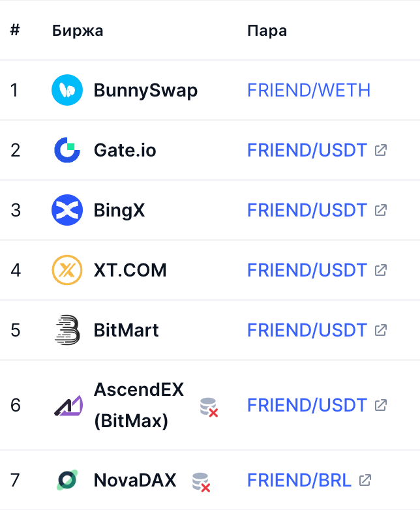Click the NovaDAX exchange logo
This screenshot has width=420, height=510.
pos(67,481)
